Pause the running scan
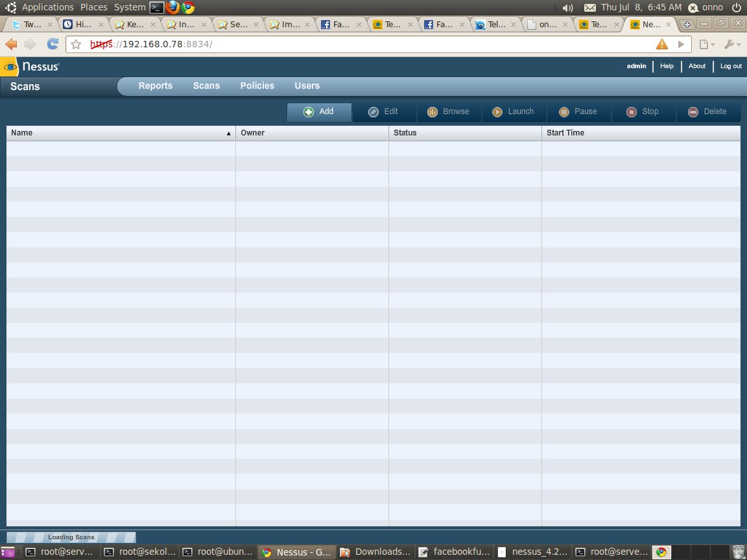Screen dimensions: 747x560 coord(578,112)
